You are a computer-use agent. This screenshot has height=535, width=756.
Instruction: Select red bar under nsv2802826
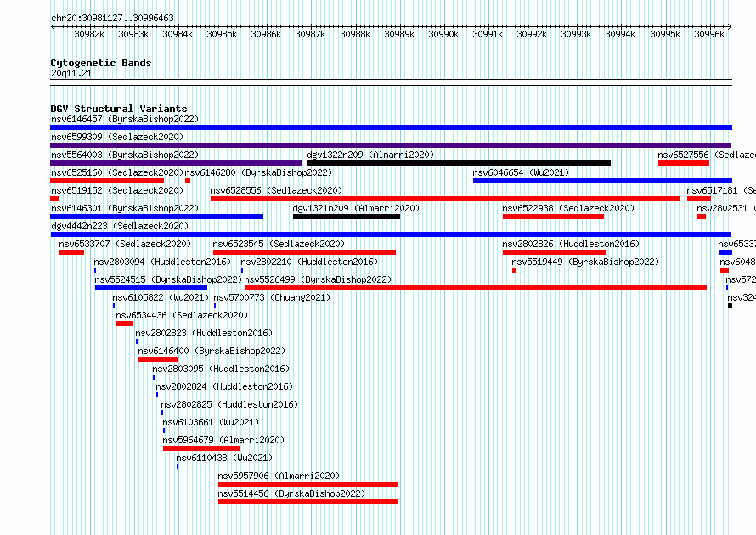click(554, 252)
